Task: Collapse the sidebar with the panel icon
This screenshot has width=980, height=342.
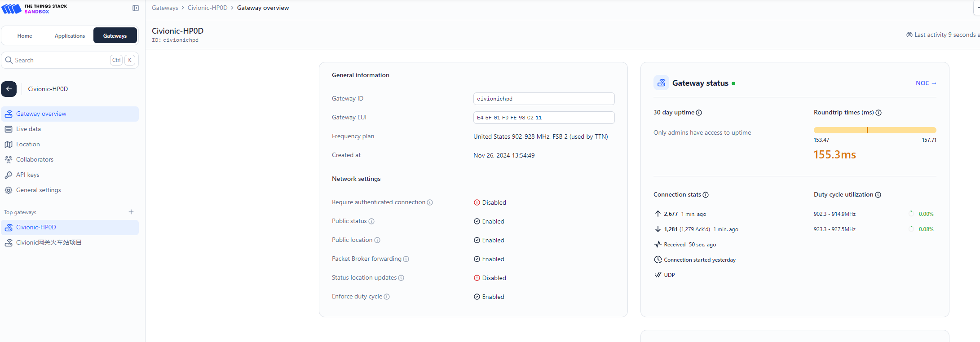Action: tap(136, 8)
